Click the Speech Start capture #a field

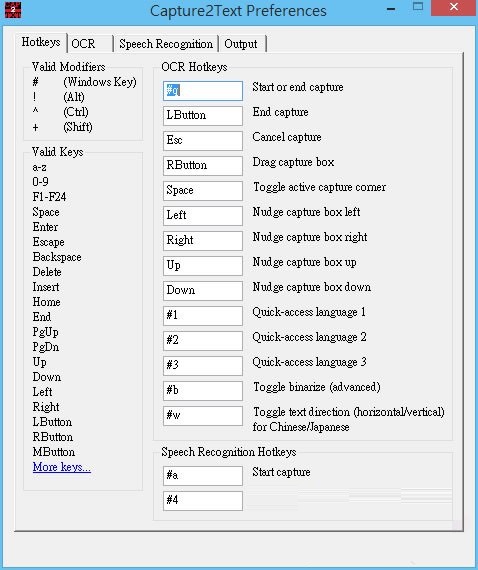(203, 476)
